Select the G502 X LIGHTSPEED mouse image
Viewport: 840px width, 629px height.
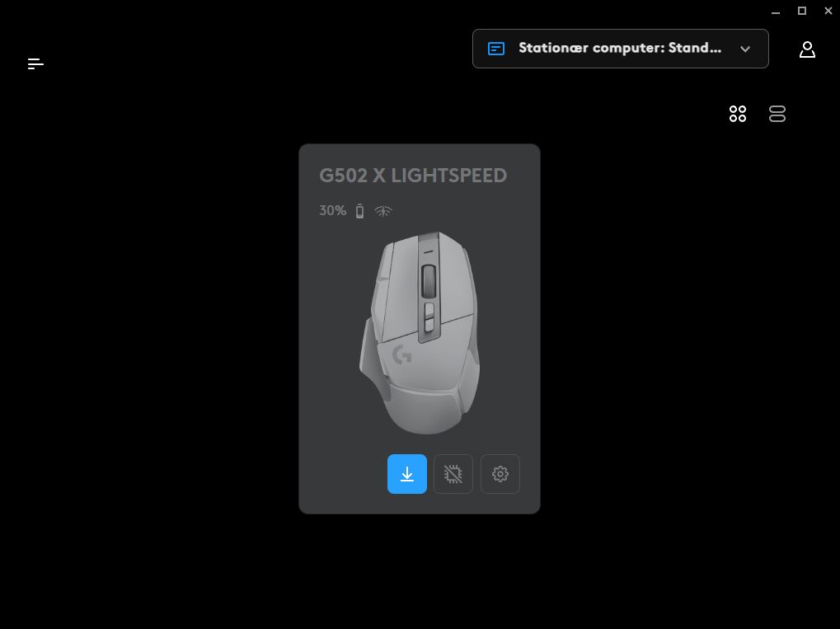click(420, 333)
